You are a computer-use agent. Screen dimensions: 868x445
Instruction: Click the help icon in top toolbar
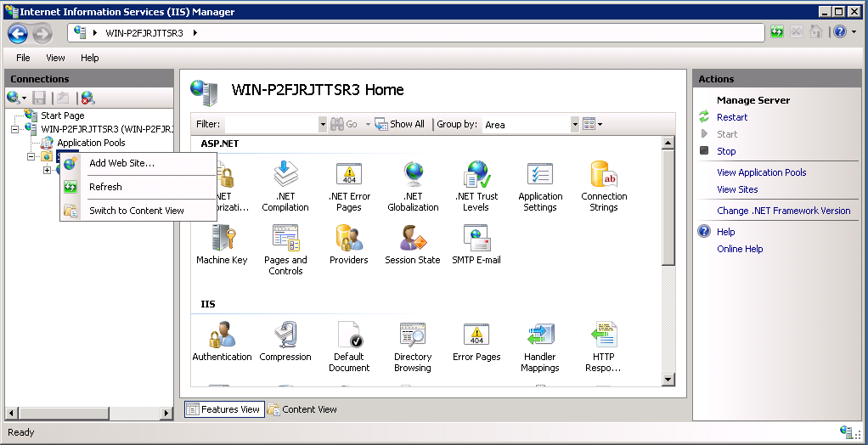coord(839,32)
